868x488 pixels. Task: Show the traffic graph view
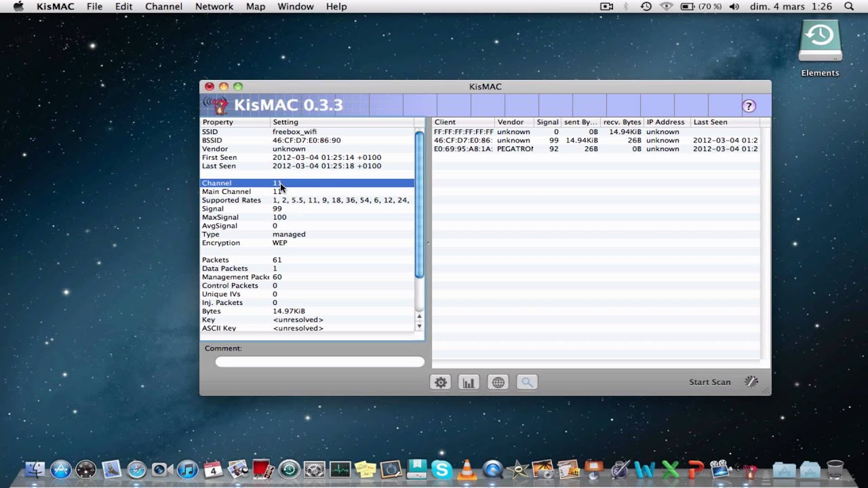pyautogui.click(x=469, y=382)
